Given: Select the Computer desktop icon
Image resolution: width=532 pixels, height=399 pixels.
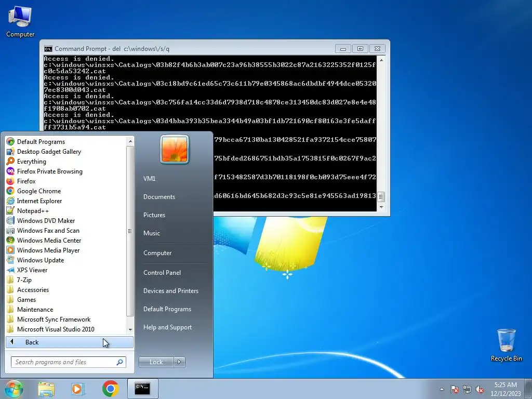Looking at the screenshot, I should 20,21.
